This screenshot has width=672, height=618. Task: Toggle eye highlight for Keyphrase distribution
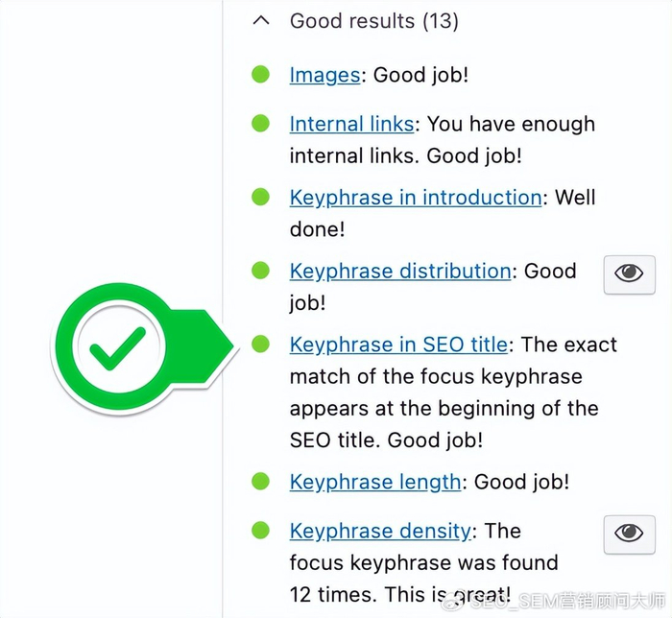point(629,274)
